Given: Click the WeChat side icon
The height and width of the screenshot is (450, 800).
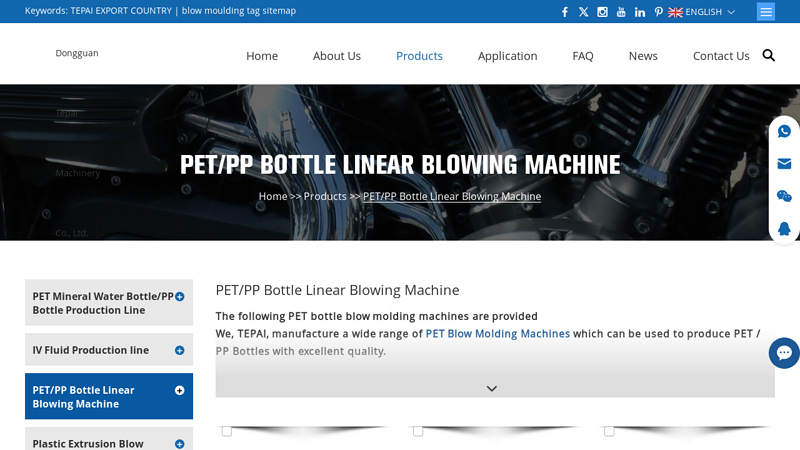Looking at the screenshot, I should tap(784, 196).
